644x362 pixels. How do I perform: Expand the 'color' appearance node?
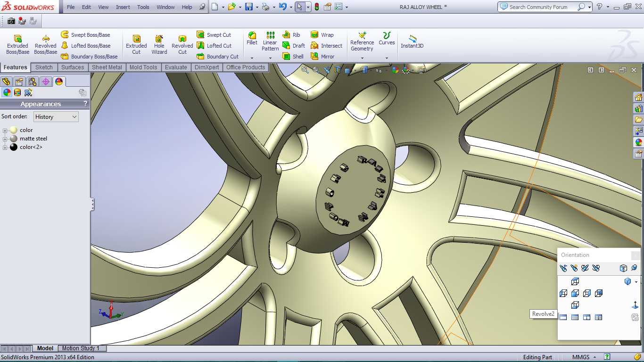tap(5, 131)
